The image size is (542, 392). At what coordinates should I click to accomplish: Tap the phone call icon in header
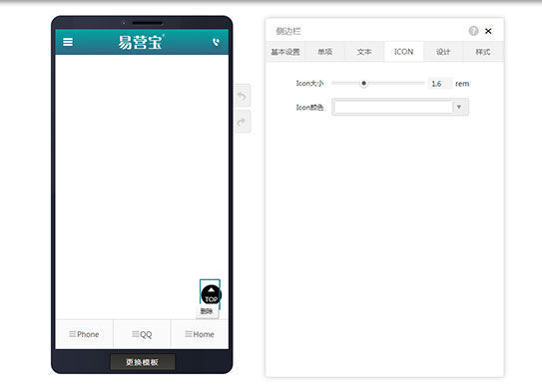tap(216, 42)
